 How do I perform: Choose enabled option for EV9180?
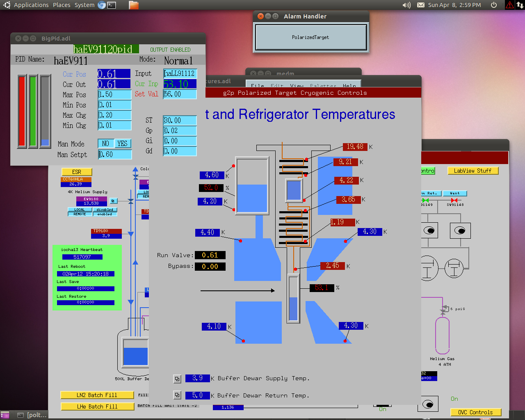coord(105,214)
